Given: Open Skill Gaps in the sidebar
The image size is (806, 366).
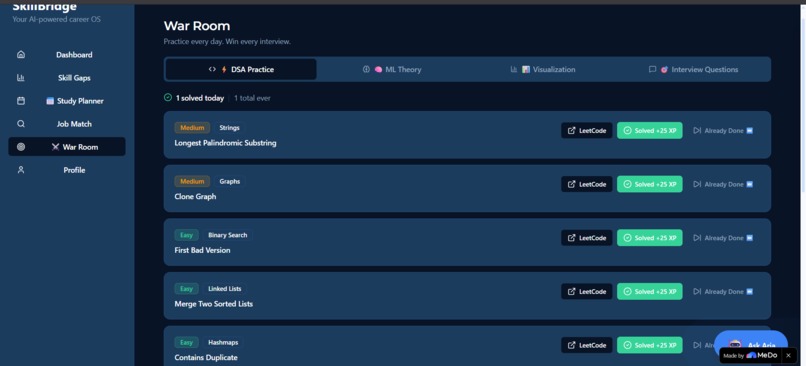Looking at the screenshot, I should (67, 78).
